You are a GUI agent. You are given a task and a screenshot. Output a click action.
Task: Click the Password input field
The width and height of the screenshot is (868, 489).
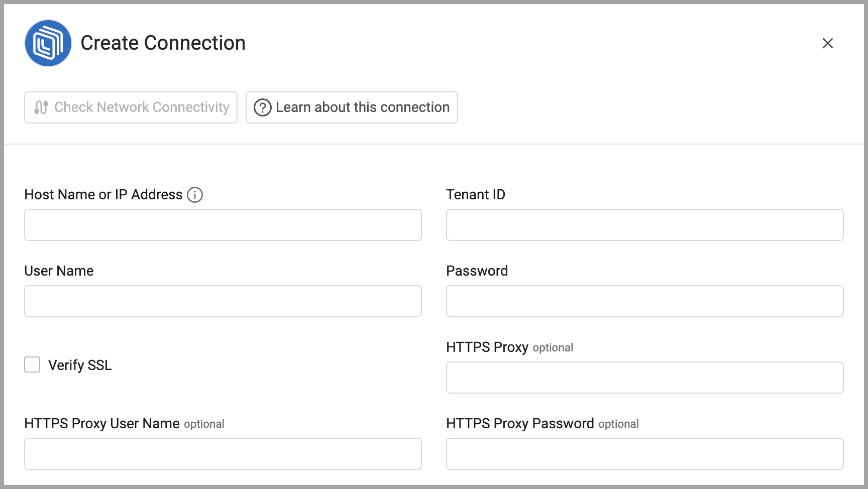(x=644, y=301)
